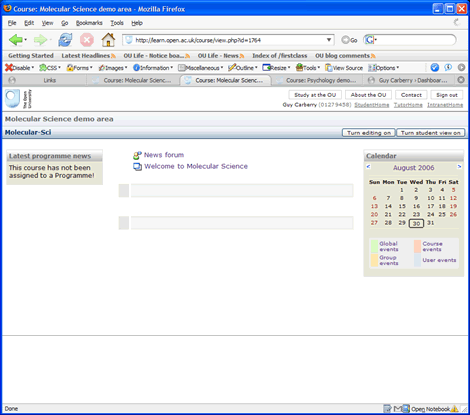The height and width of the screenshot is (415, 470).
Task: Click the Molecular-Sci breadcrumb link
Action: (28, 132)
